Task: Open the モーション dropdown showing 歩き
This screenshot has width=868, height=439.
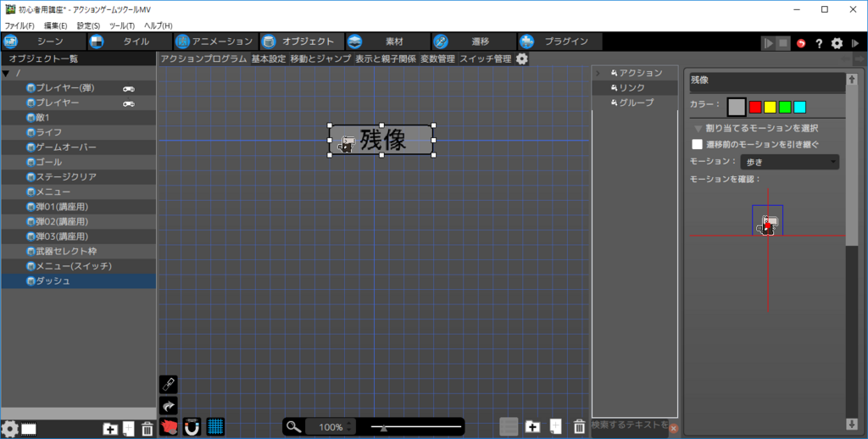Action: coord(789,162)
